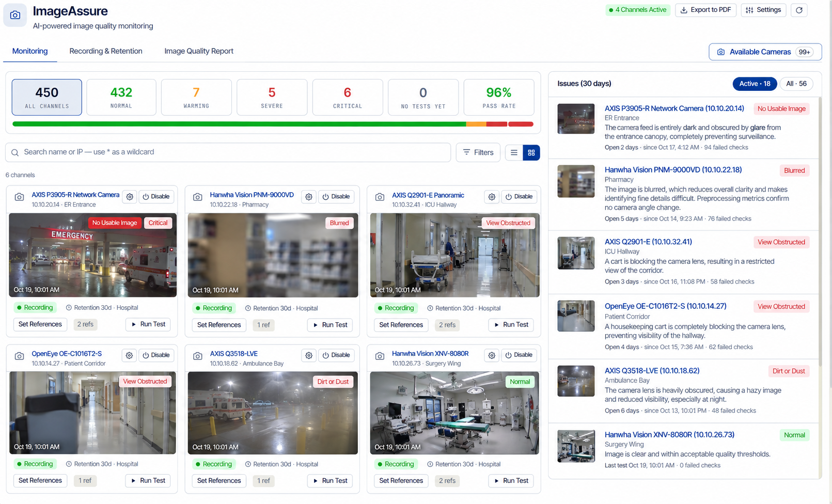832x504 pixels.
Task: Filter by 5 Severe channels
Action: click(272, 97)
